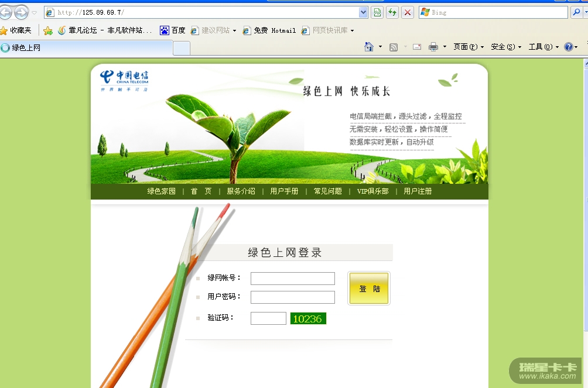This screenshot has height=388, width=588.
Task: Click the Home icon in the command bar
Action: click(369, 47)
